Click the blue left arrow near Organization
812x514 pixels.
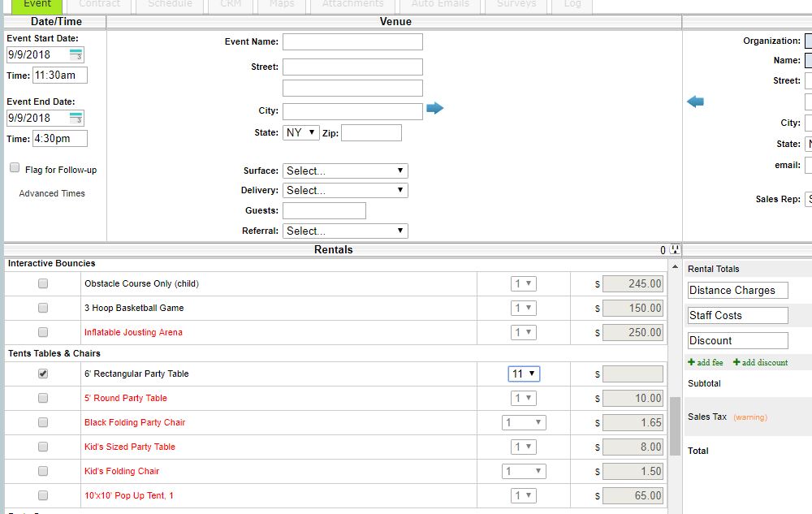pyautogui.click(x=695, y=102)
